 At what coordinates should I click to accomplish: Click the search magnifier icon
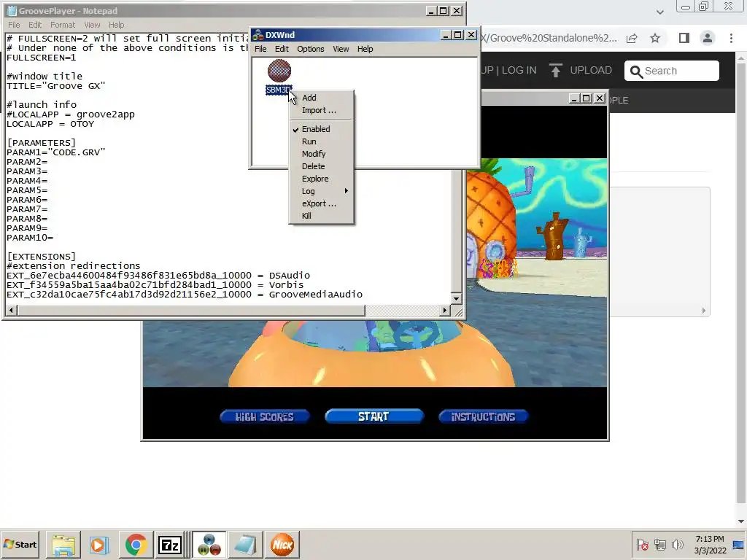pyautogui.click(x=636, y=71)
